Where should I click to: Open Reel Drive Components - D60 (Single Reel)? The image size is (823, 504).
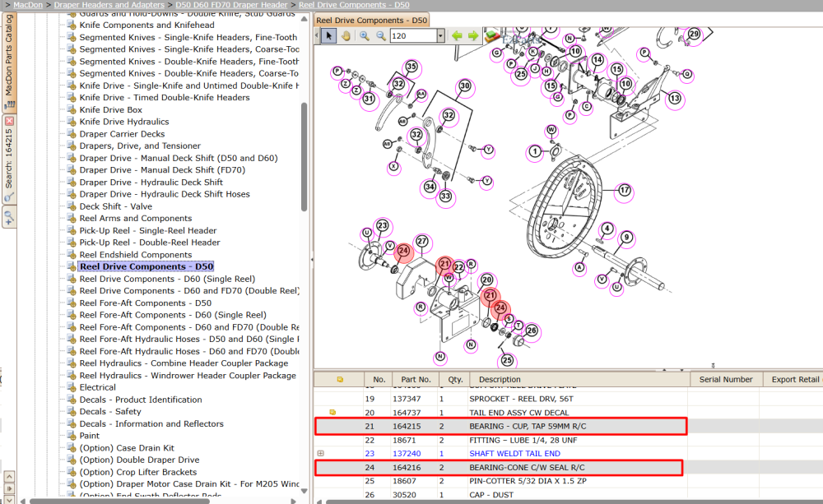tap(167, 279)
